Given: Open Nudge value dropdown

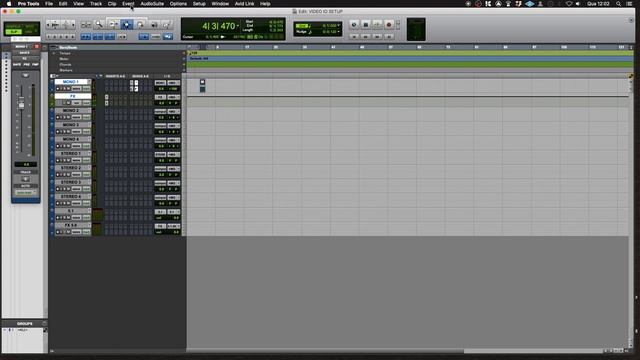Looking at the screenshot, I should (339, 31).
